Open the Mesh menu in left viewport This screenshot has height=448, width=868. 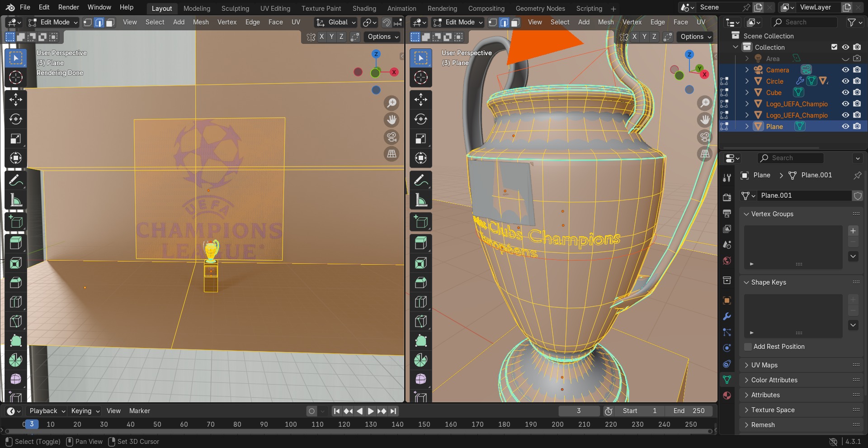(201, 22)
